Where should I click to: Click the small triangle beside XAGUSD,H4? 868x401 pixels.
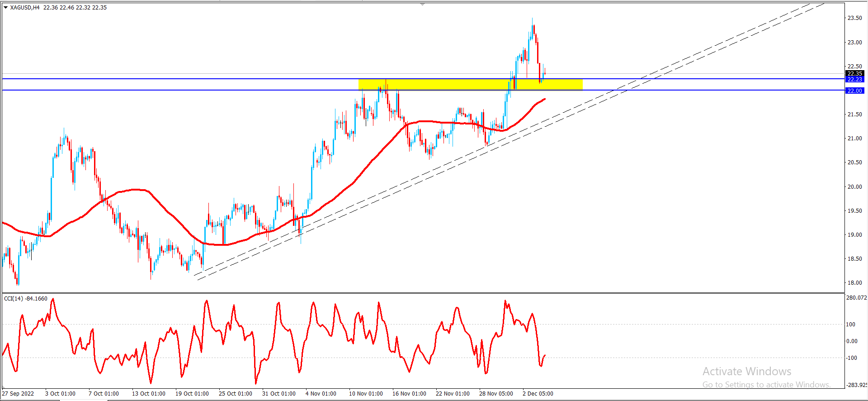[5, 8]
